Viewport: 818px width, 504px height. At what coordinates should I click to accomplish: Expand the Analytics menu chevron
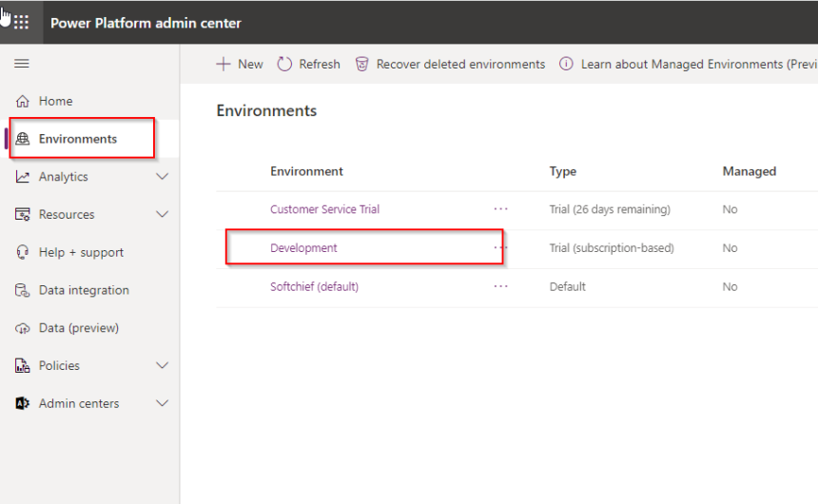[x=163, y=177]
